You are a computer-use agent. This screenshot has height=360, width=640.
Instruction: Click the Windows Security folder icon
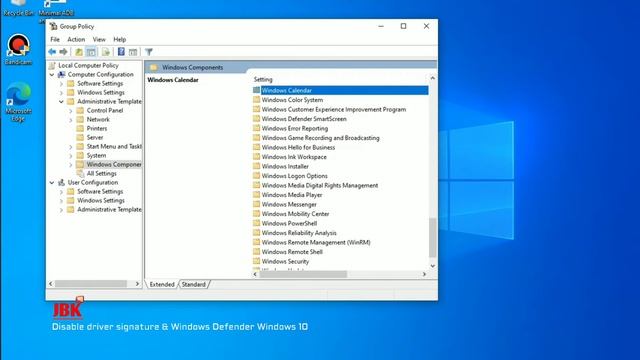[x=256, y=261]
